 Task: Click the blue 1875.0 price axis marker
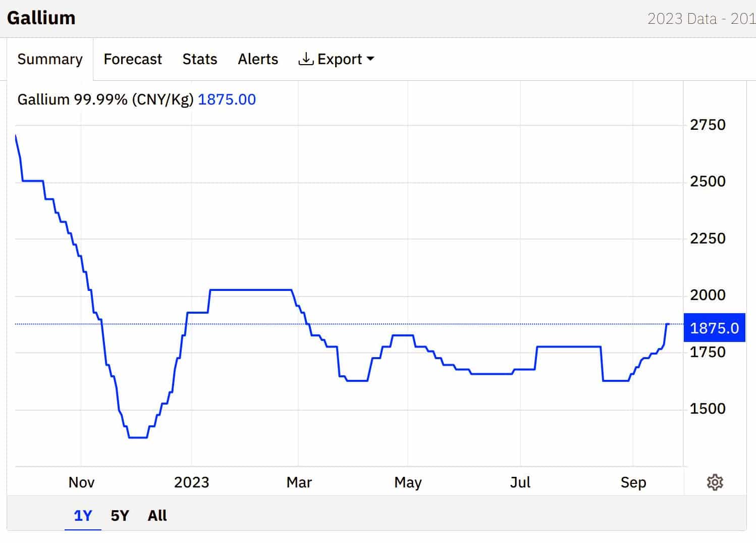[x=714, y=328]
